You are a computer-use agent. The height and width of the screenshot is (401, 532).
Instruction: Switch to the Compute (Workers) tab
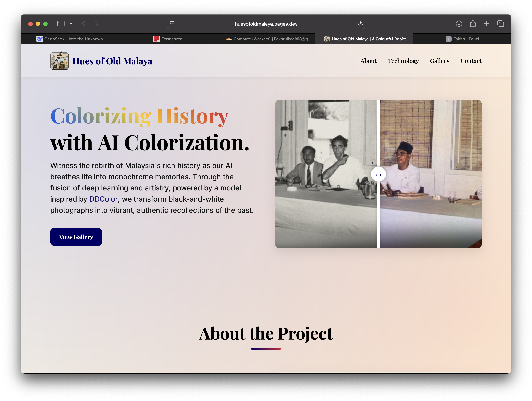[268, 39]
